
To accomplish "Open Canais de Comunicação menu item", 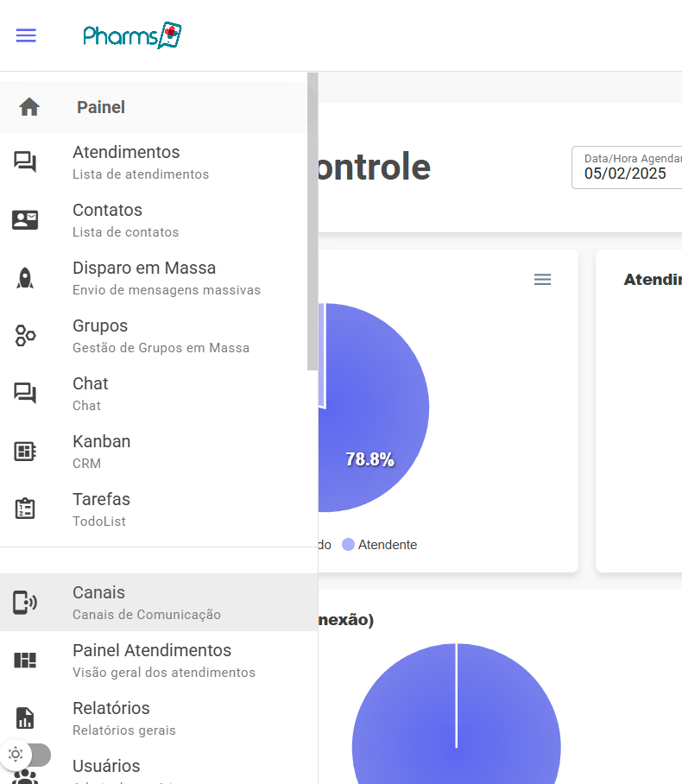I will click(159, 603).
